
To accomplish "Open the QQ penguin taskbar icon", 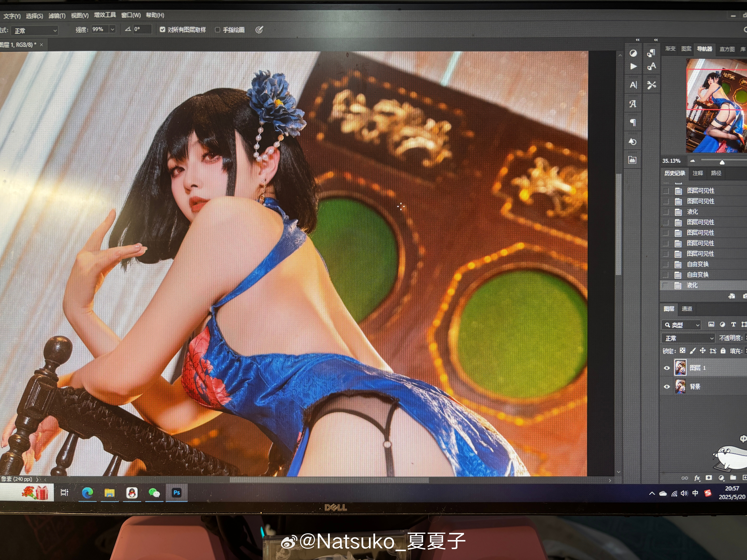I will pos(132,493).
